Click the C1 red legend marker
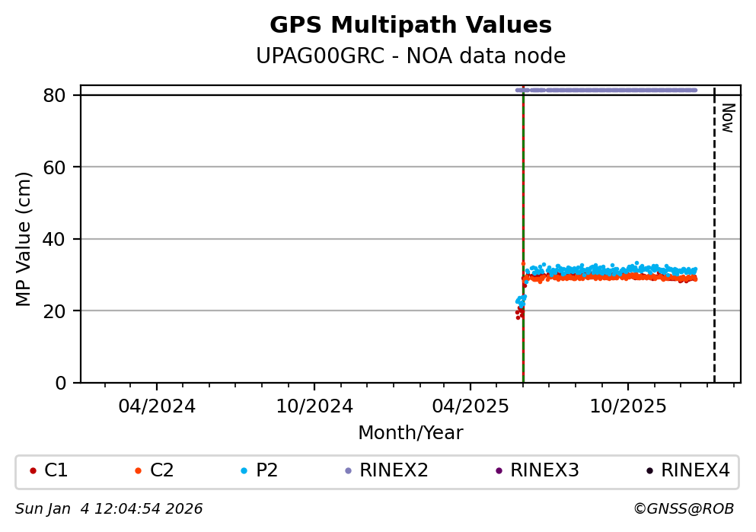The height and width of the screenshot is (532, 756). coord(33,471)
